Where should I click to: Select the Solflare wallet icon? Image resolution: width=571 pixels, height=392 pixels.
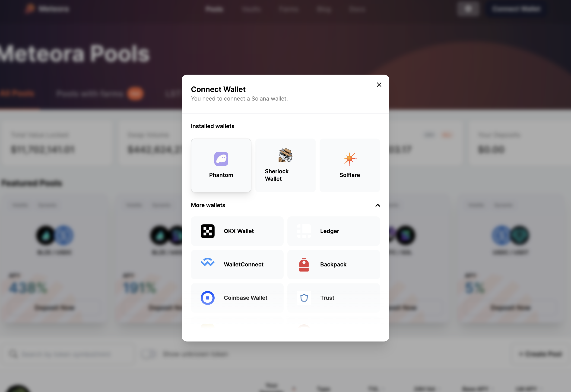(349, 159)
